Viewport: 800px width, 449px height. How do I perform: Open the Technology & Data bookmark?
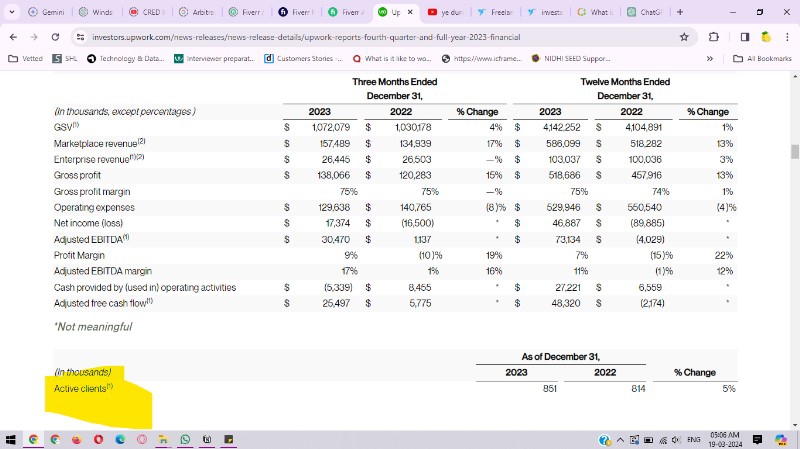tap(125, 59)
